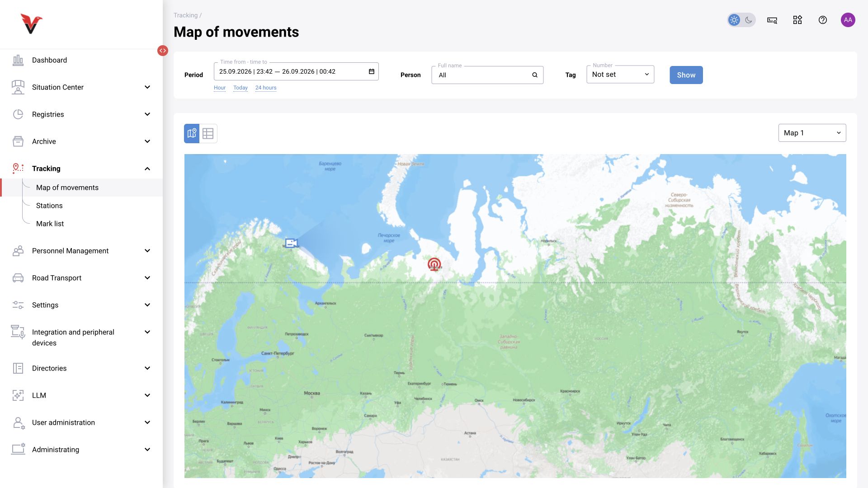Click the red bird logo
The image size is (868, 488).
point(31,23)
